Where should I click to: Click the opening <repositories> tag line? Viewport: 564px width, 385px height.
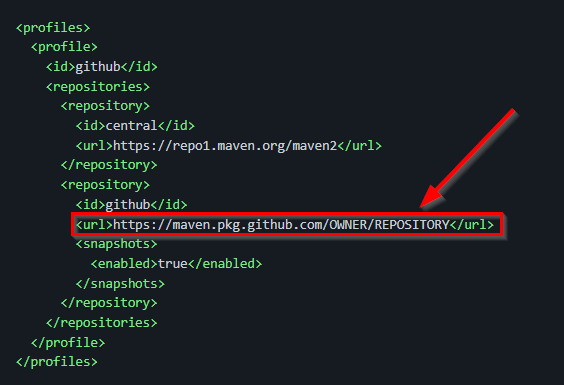pos(97,87)
